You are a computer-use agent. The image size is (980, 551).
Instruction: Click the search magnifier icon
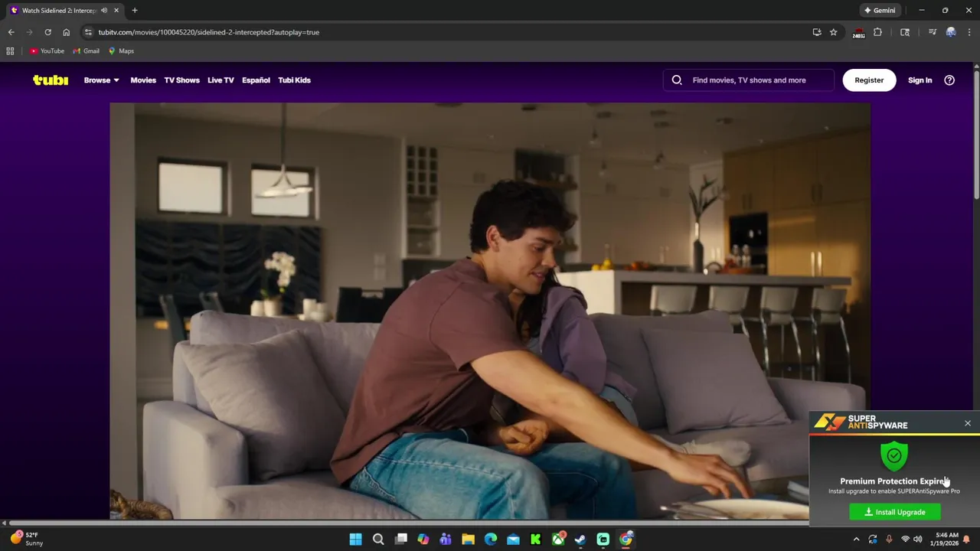pos(677,80)
